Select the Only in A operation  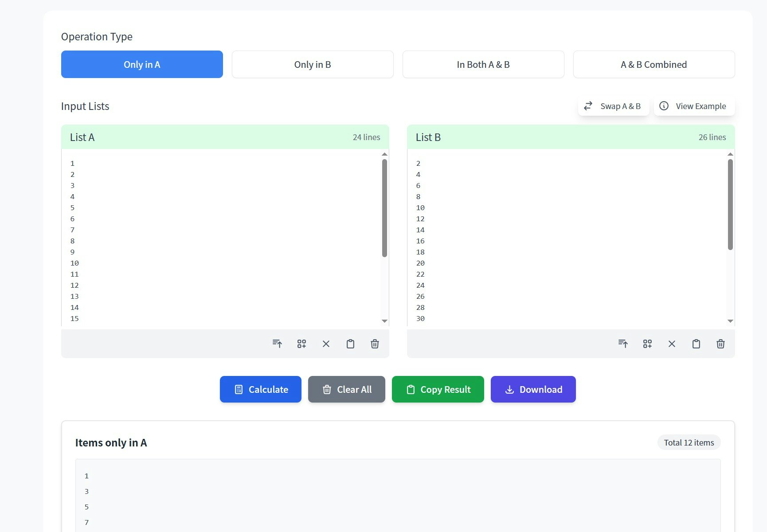coord(142,64)
